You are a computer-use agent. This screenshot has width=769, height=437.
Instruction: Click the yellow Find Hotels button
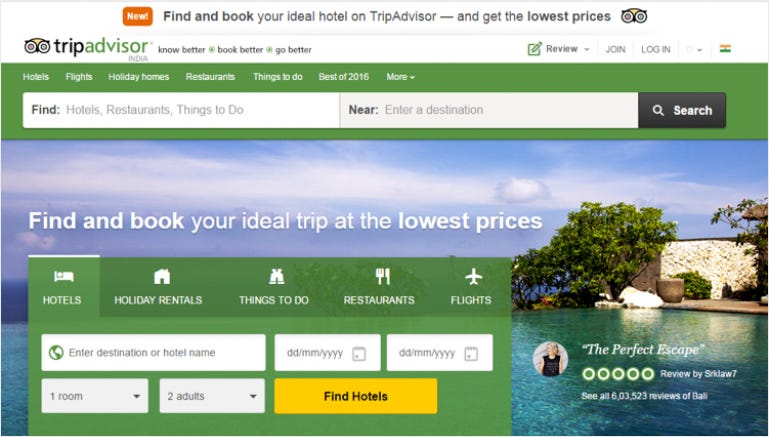click(x=356, y=396)
